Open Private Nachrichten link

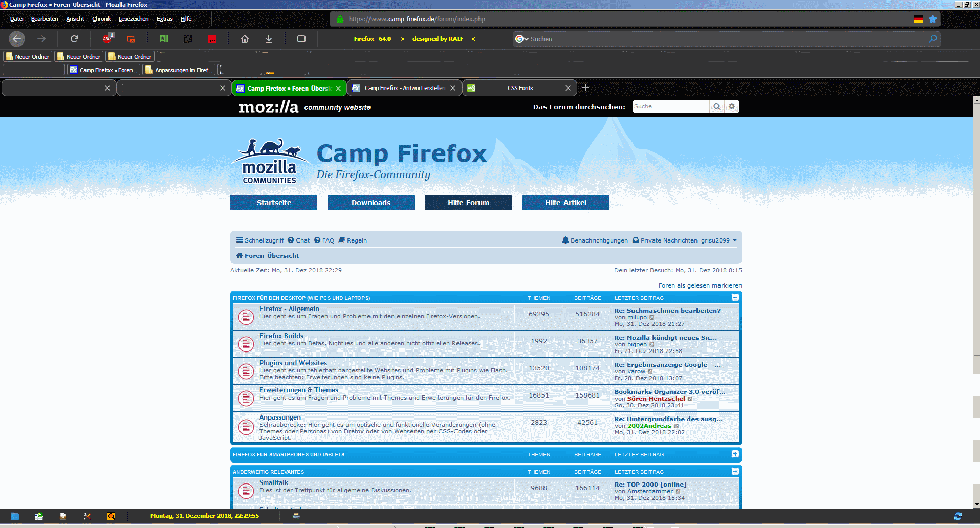pyautogui.click(x=665, y=240)
